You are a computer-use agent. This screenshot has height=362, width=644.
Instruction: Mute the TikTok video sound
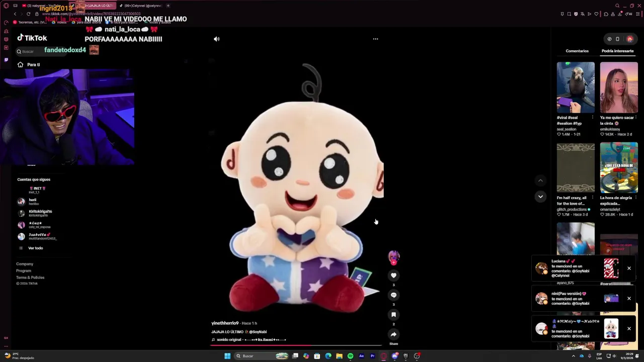click(216, 39)
